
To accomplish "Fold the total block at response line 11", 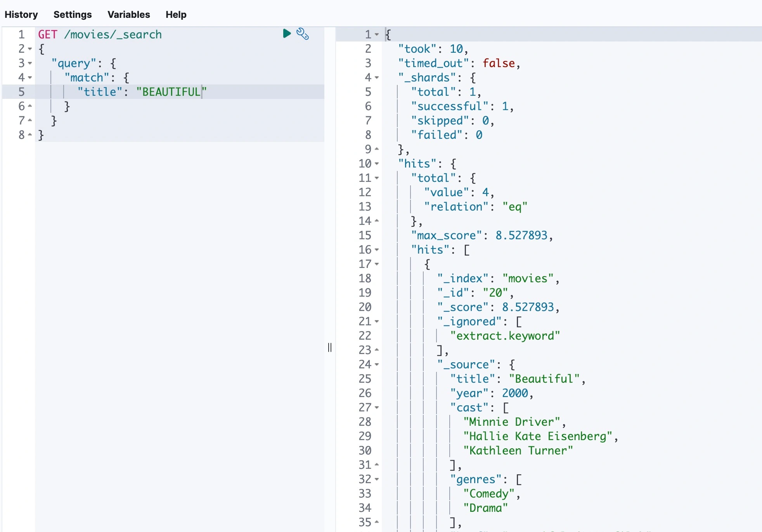I will (377, 178).
